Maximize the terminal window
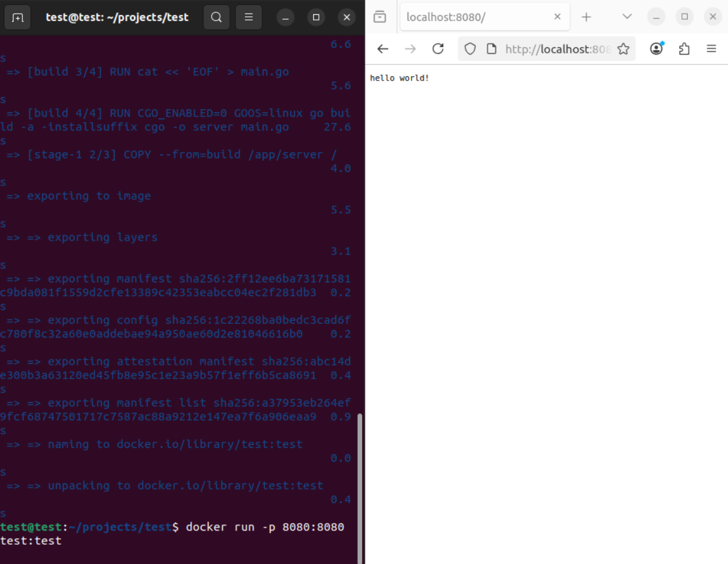 316,17
